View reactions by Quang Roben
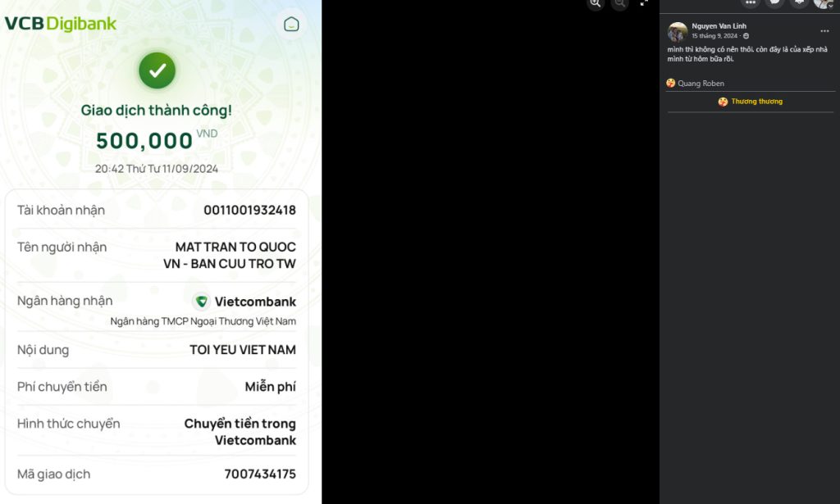 pos(696,83)
